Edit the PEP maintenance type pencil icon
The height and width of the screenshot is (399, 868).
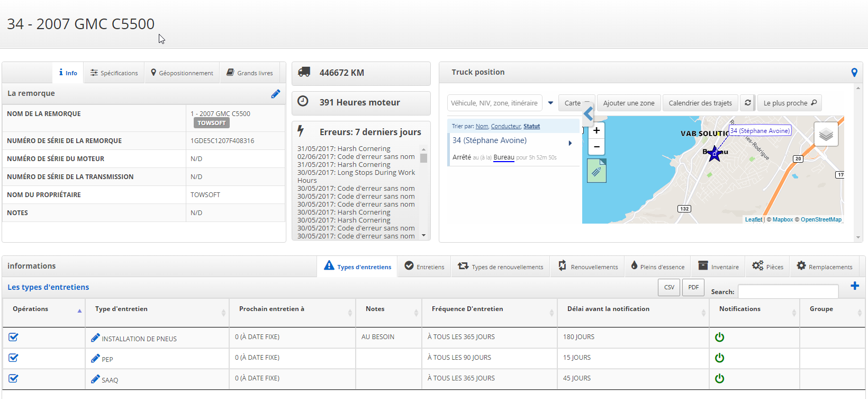95,358
